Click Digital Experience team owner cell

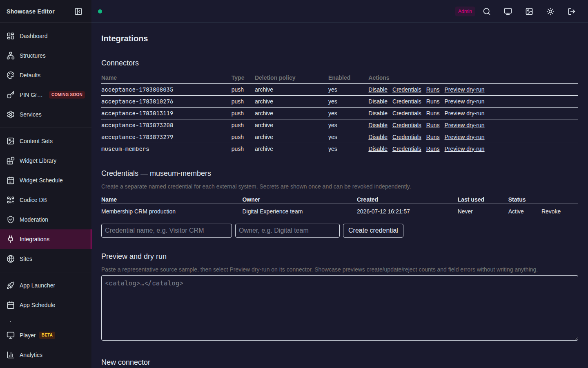coord(272,211)
